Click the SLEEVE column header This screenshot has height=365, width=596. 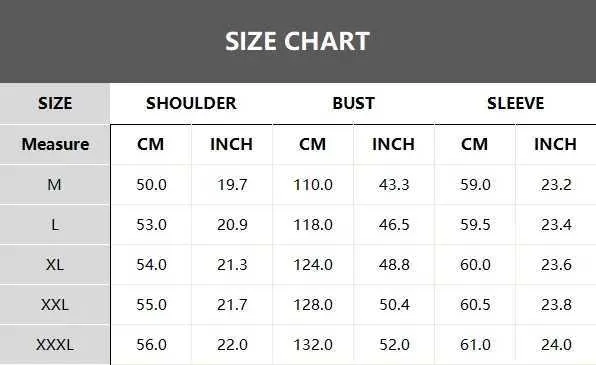pos(515,103)
